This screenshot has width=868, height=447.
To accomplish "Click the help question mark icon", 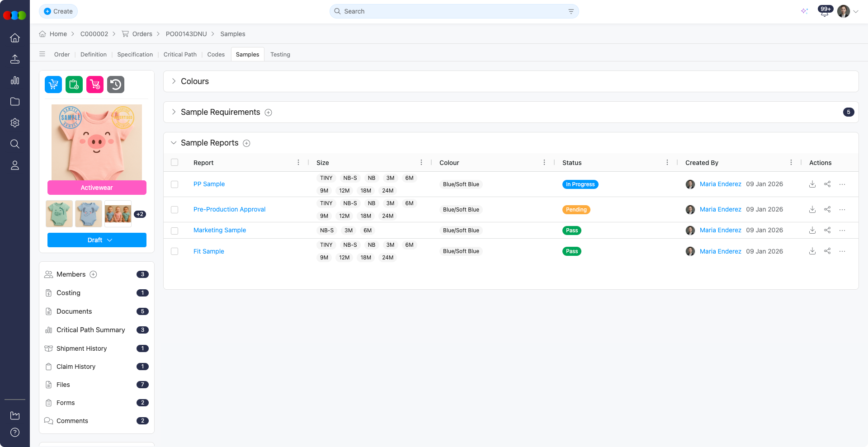I will point(15,432).
